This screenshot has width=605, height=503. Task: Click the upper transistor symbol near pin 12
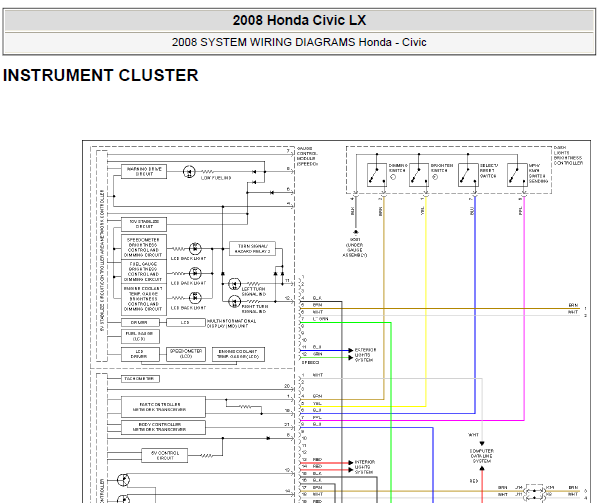click(x=123, y=480)
